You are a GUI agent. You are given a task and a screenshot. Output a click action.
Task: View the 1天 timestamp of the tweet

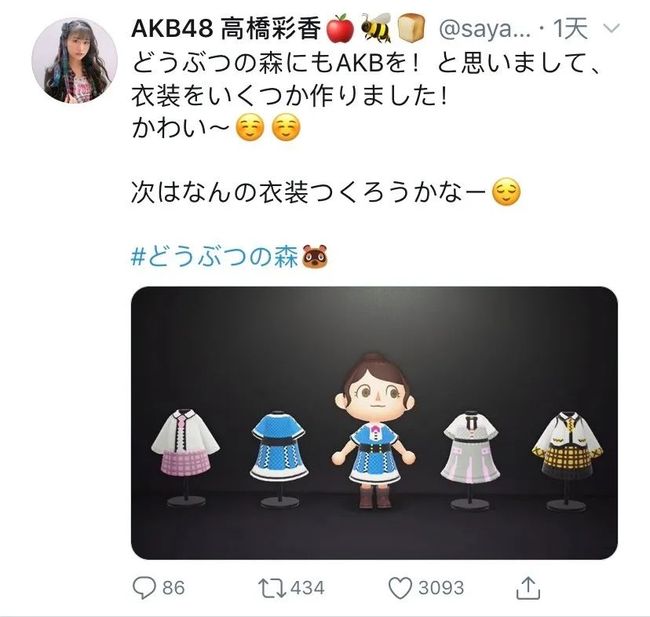[570, 29]
